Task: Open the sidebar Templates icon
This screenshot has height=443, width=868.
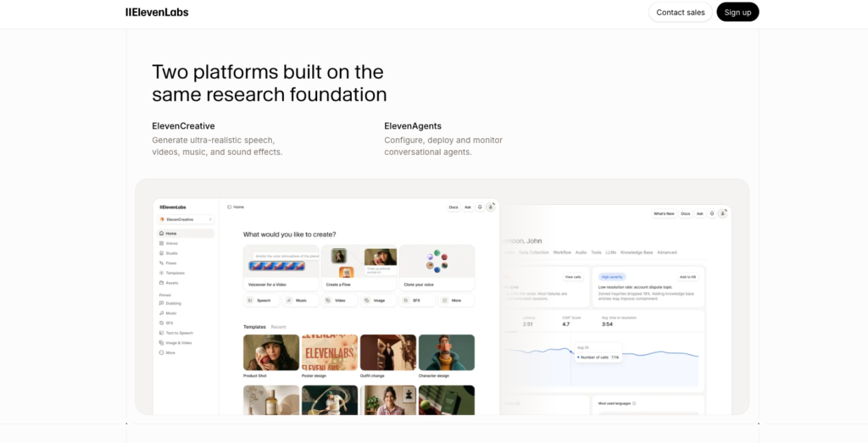Action: pos(162,274)
